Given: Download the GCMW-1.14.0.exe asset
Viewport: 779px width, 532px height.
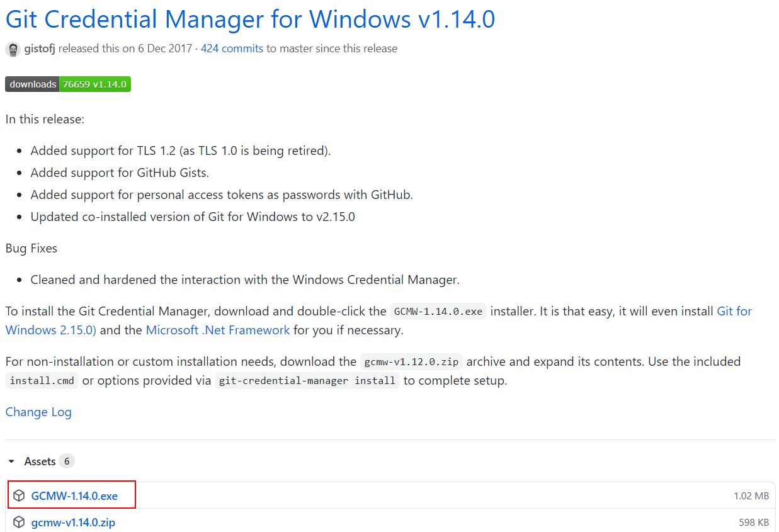Looking at the screenshot, I should pos(74,496).
